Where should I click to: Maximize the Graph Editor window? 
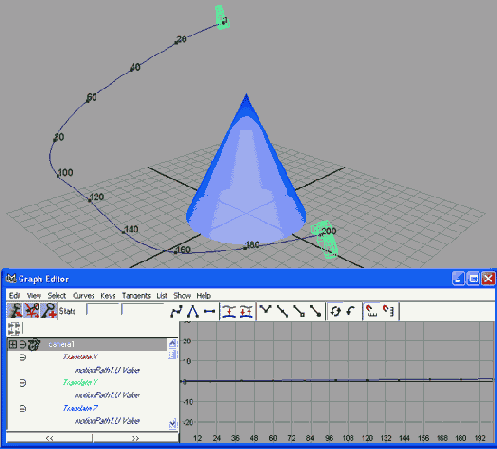click(473, 278)
